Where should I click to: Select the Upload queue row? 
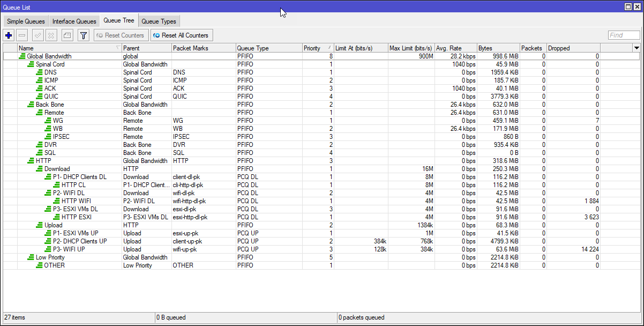click(321, 225)
